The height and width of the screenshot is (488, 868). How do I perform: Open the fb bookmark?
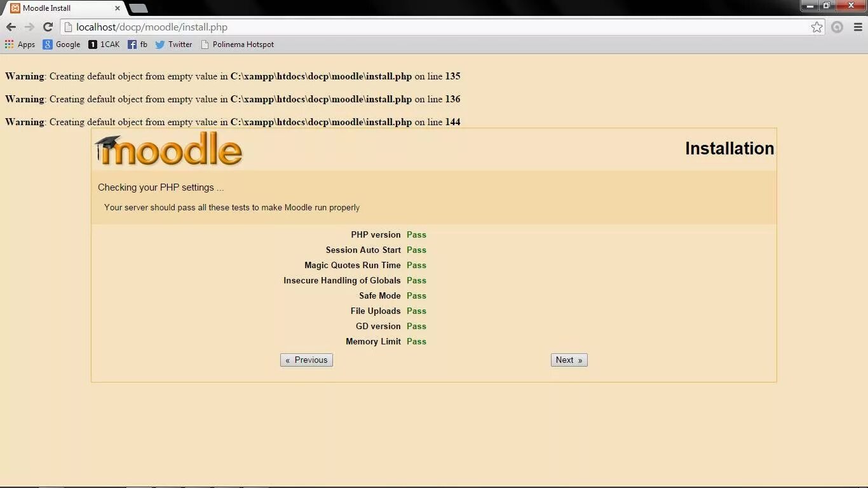coord(137,44)
